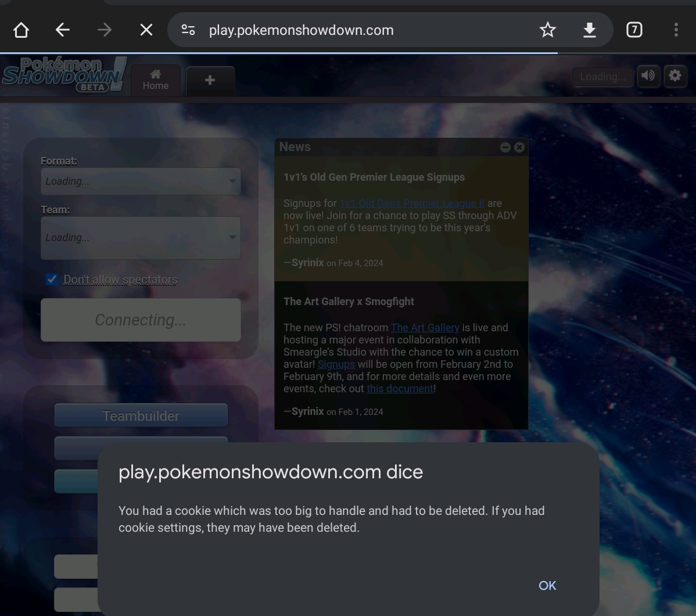The width and height of the screenshot is (696, 616).
Task: Go back with the left arrow
Action: coord(63,30)
